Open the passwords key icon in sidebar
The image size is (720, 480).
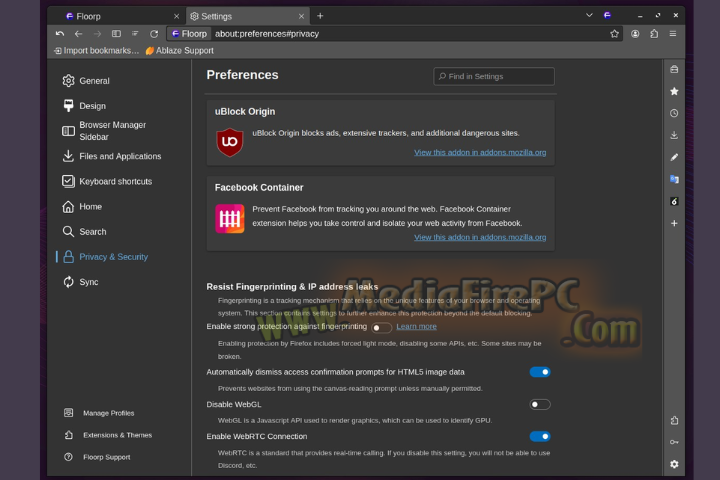pos(674,442)
